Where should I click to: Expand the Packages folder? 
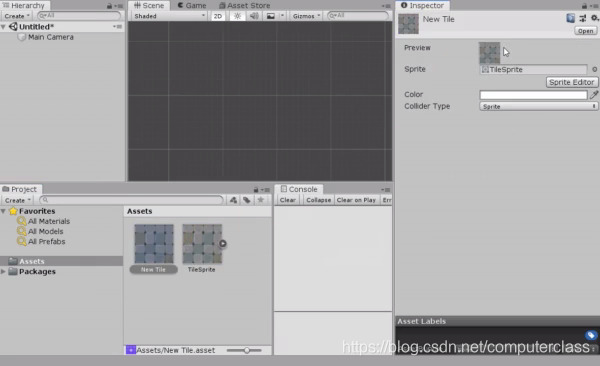(x=3, y=271)
